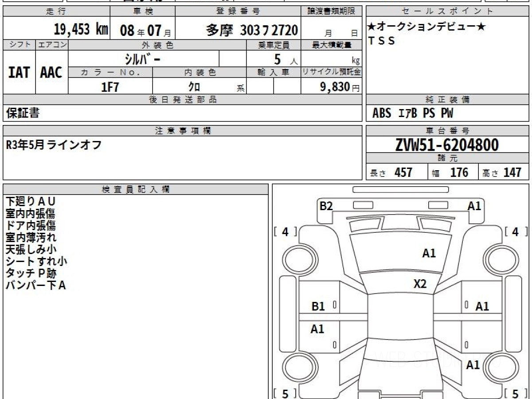Image resolution: width=532 pixels, height=399 pixels.
Task: Select inspector note 下廻りAU
Action: tap(31, 202)
